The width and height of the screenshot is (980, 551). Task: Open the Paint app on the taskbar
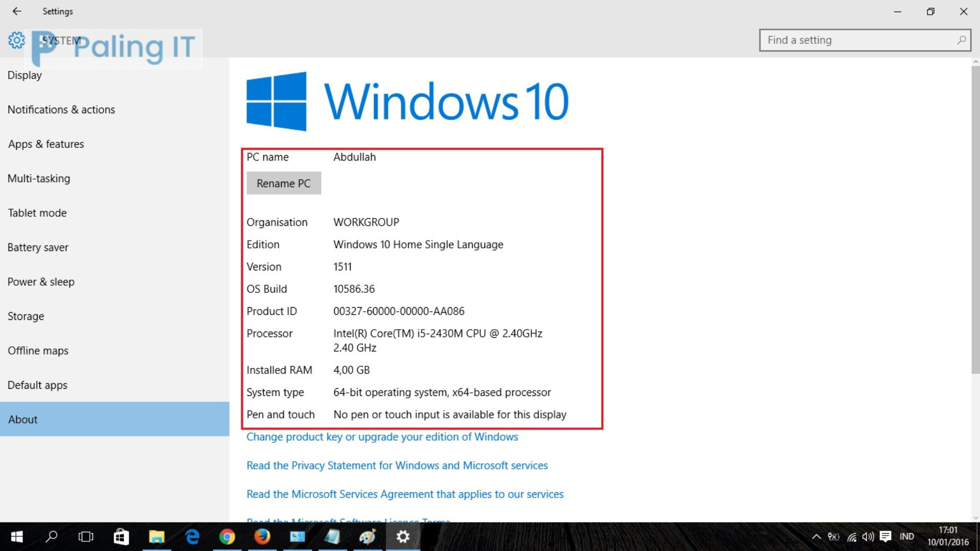coord(367,537)
